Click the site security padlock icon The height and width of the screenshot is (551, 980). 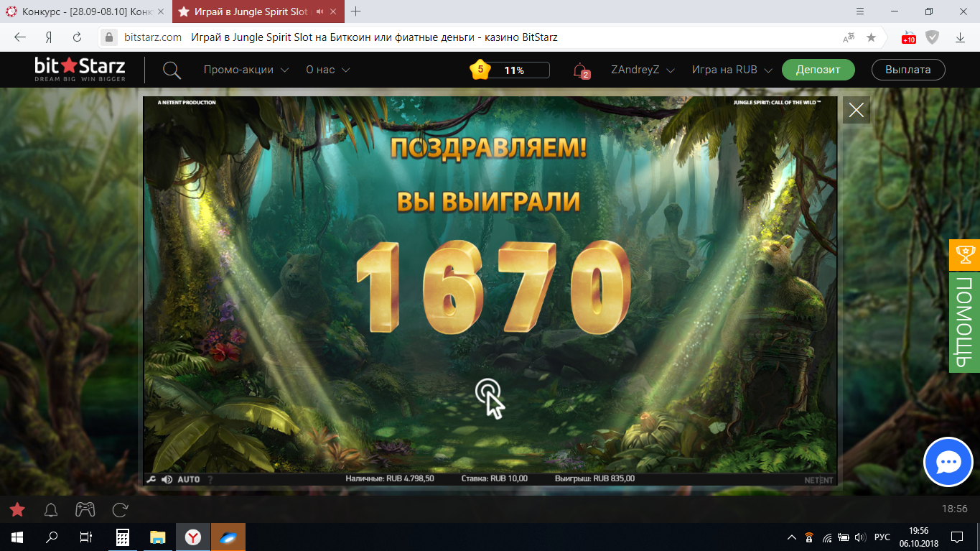click(x=109, y=37)
